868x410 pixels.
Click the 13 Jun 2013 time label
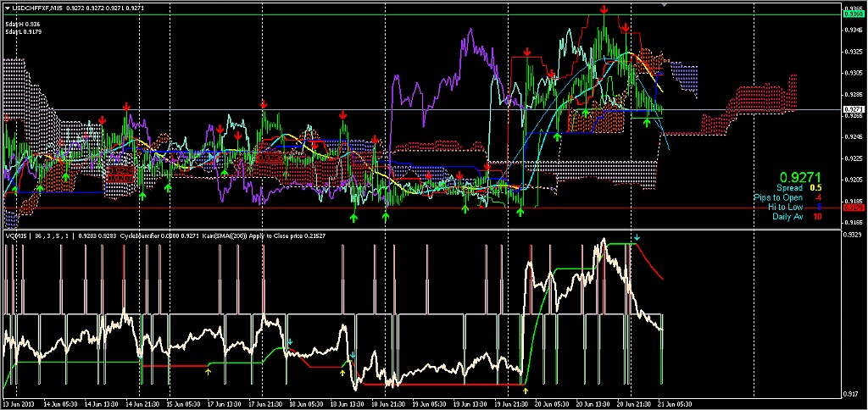[x=20, y=404]
